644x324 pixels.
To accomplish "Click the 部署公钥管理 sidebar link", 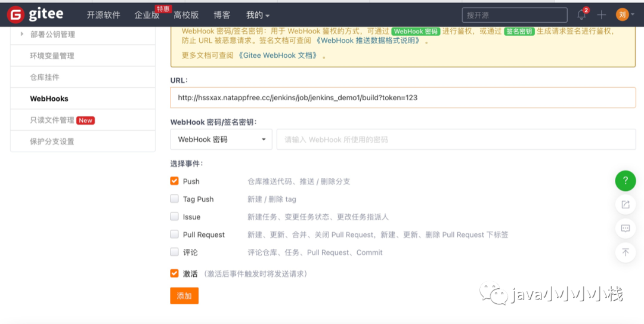I will [52, 35].
